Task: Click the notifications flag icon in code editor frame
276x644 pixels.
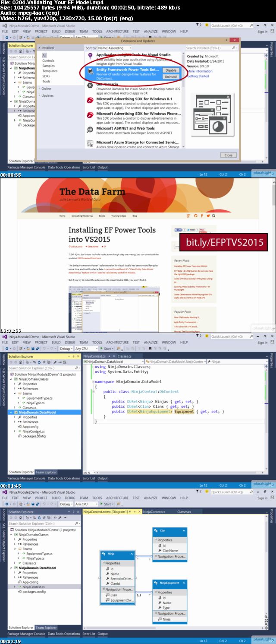Action: pyautogui.click(x=198, y=336)
